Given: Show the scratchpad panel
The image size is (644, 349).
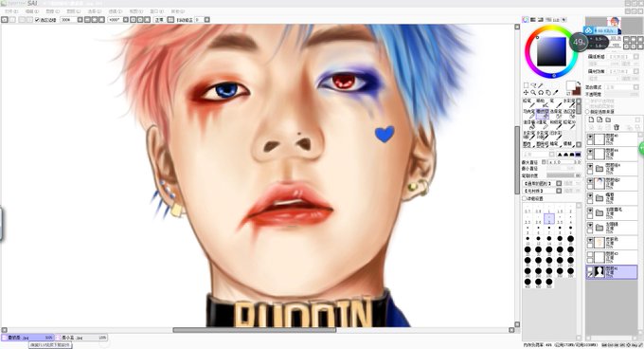Looking at the screenshot, I should click(563, 20).
